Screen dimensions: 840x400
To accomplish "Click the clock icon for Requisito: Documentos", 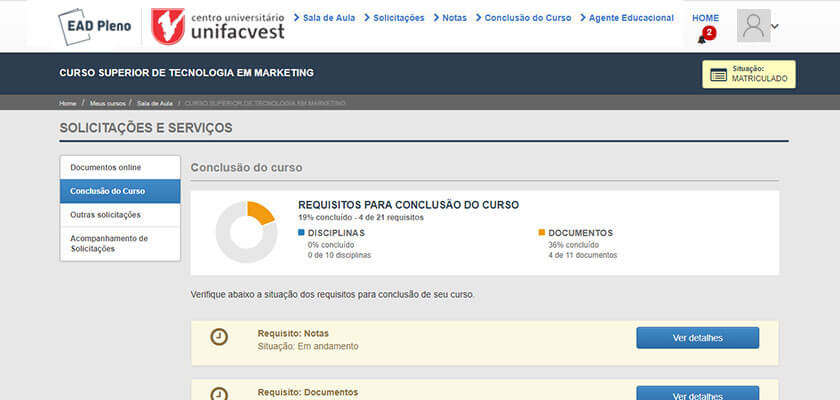I will [219, 394].
